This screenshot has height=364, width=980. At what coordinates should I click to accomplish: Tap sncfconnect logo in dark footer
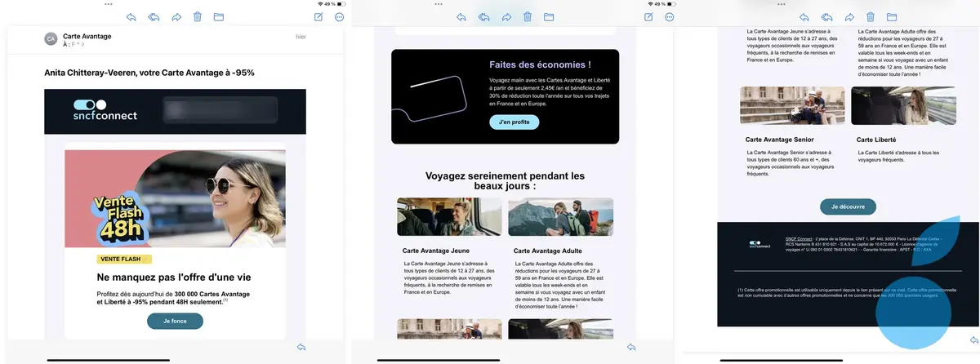click(759, 243)
